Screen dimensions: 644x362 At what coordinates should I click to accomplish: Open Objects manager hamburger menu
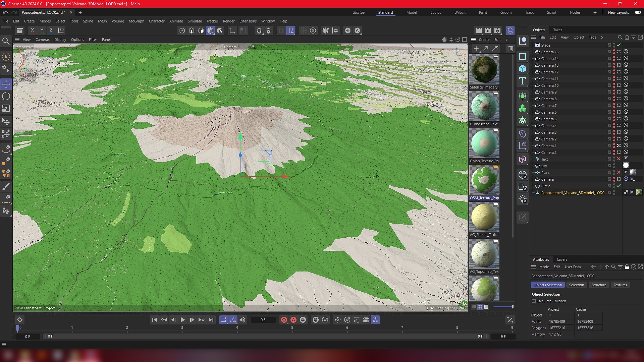pyautogui.click(x=534, y=37)
